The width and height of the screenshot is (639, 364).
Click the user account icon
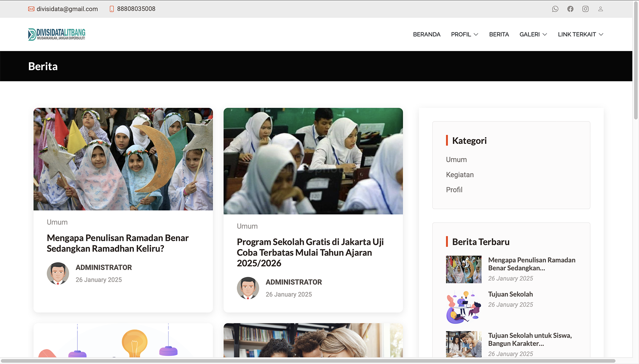(x=600, y=9)
